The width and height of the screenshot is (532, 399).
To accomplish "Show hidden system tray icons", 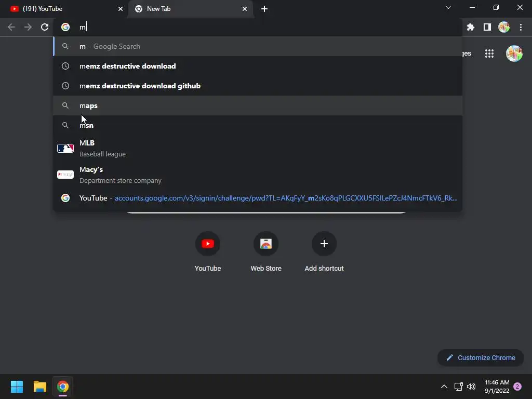I will 444,387.
